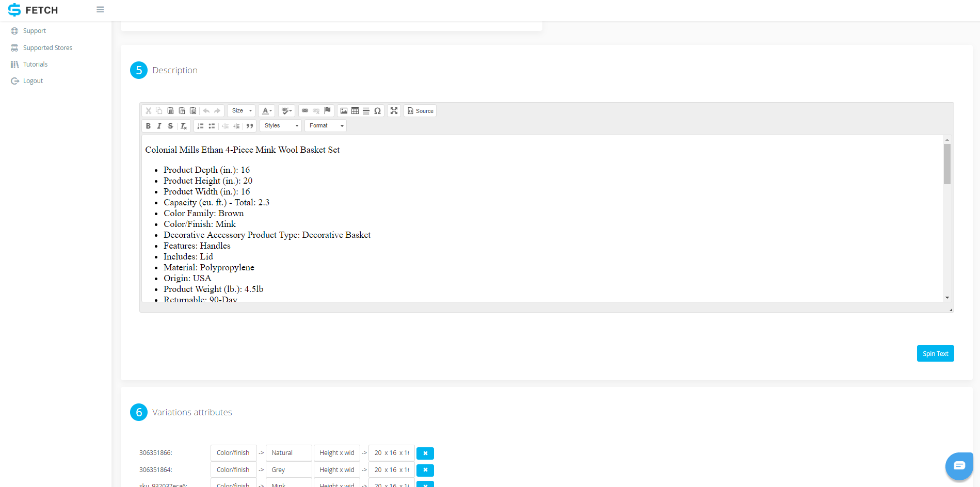Insert a special character (Omega)
The height and width of the screenshot is (487, 980).
377,111
